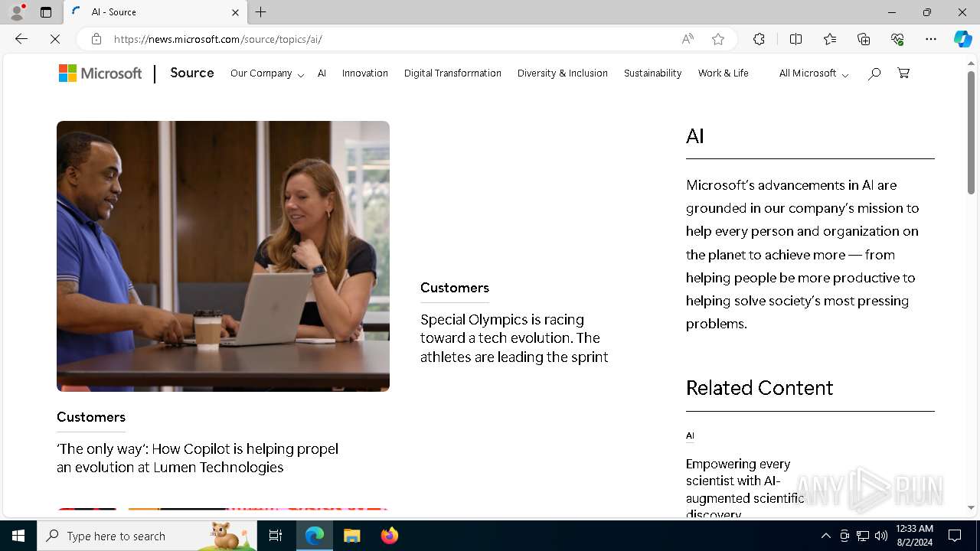Click Customers tag above Special Olympics

(x=455, y=288)
